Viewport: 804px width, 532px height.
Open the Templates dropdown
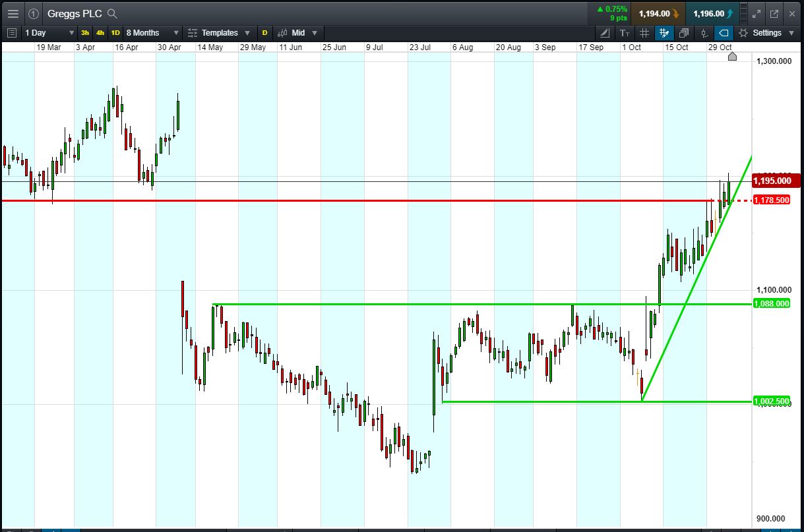219,32
